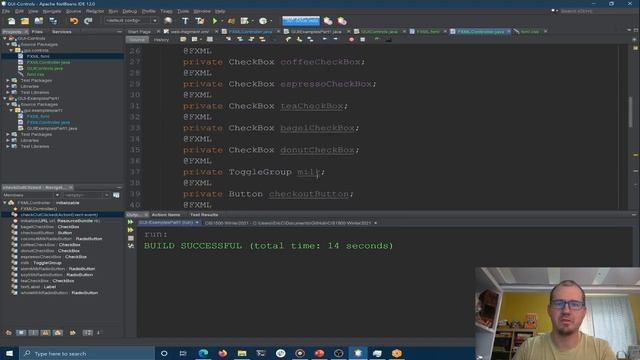Viewport: 640px width, 360px height.
Task: Select bagelCheckBox member in Navigator
Action: (50, 227)
